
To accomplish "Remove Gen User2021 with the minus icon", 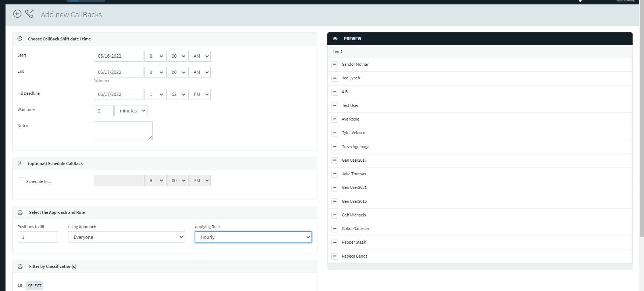I will click(x=335, y=187).
